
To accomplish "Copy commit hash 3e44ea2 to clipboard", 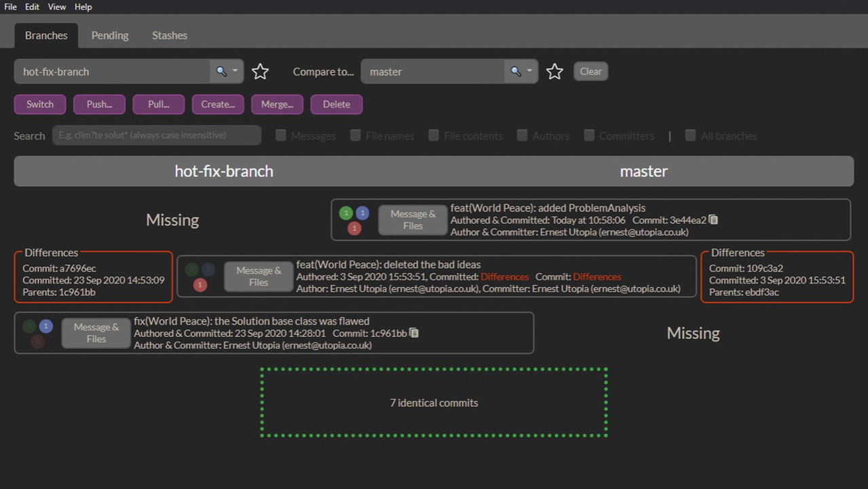I will tap(713, 220).
